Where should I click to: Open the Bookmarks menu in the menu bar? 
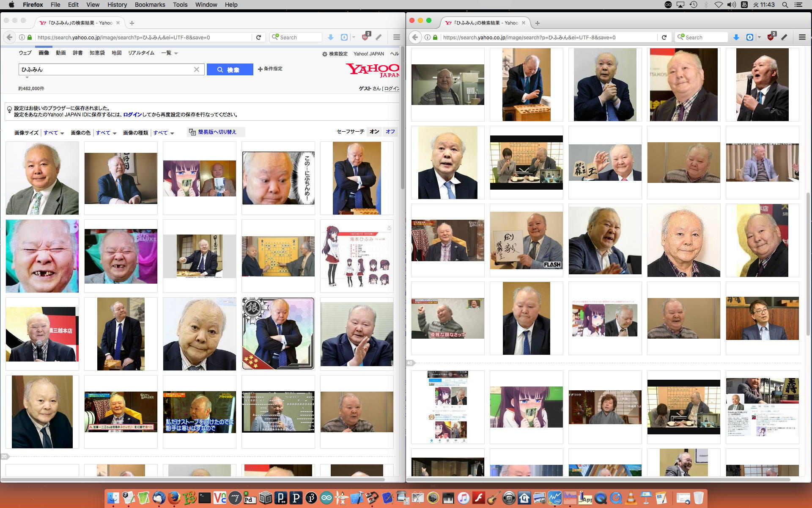click(x=150, y=5)
